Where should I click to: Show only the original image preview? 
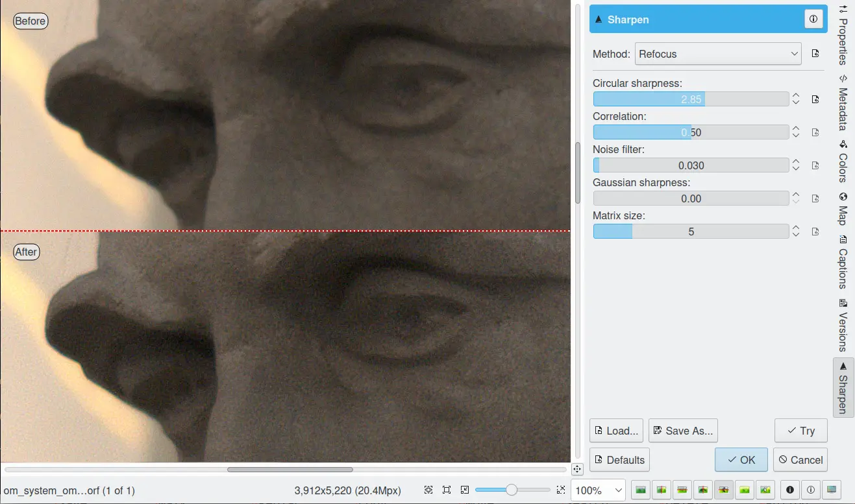[641, 490]
